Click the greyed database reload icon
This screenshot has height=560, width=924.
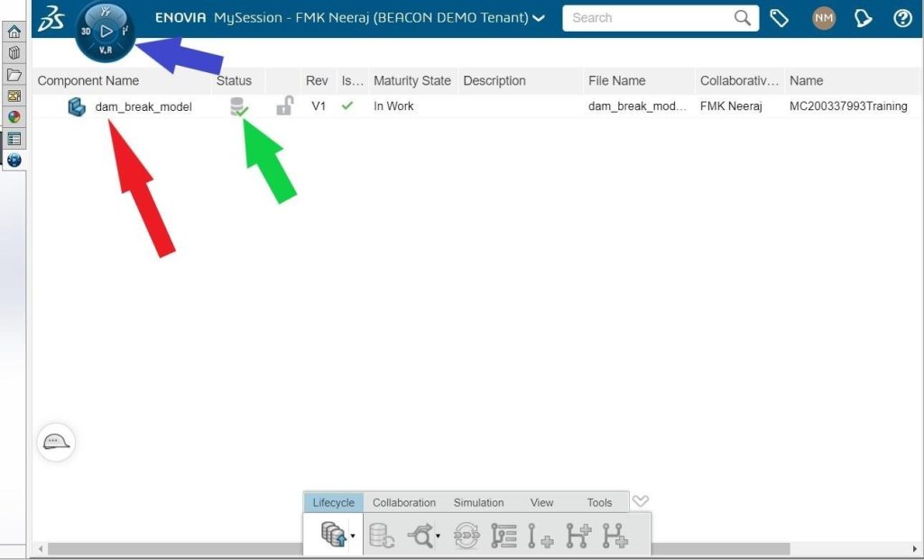pos(382,536)
